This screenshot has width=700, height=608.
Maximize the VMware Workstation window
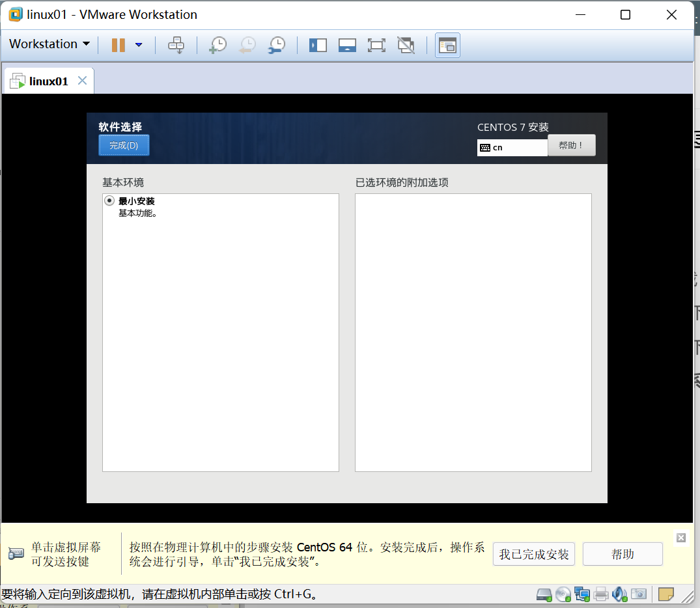626,15
